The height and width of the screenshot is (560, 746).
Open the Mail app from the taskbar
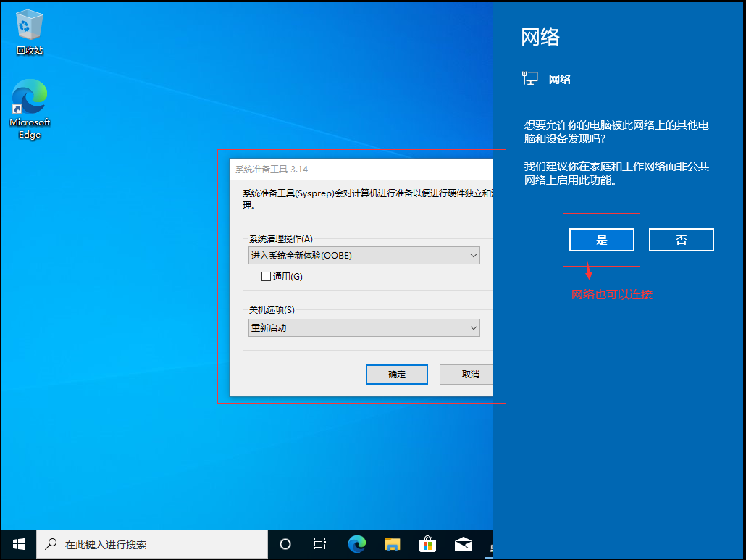click(464, 544)
